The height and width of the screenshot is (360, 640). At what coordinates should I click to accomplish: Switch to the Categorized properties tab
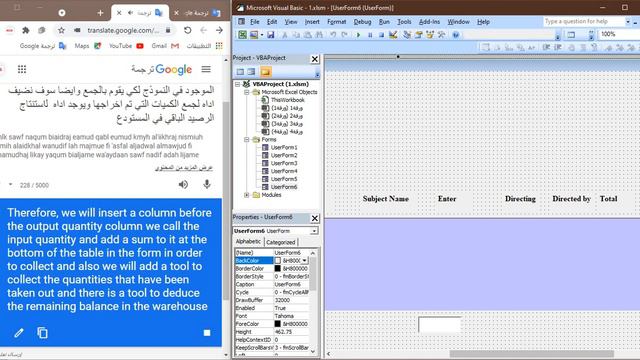pyautogui.click(x=281, y=242)
